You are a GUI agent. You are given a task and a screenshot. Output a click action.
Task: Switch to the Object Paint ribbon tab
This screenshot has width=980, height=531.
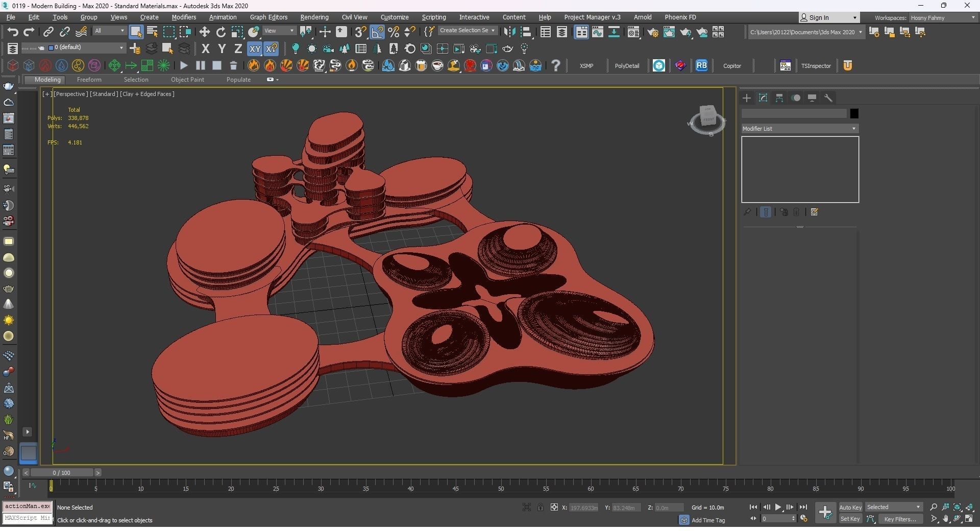point(187,80)
